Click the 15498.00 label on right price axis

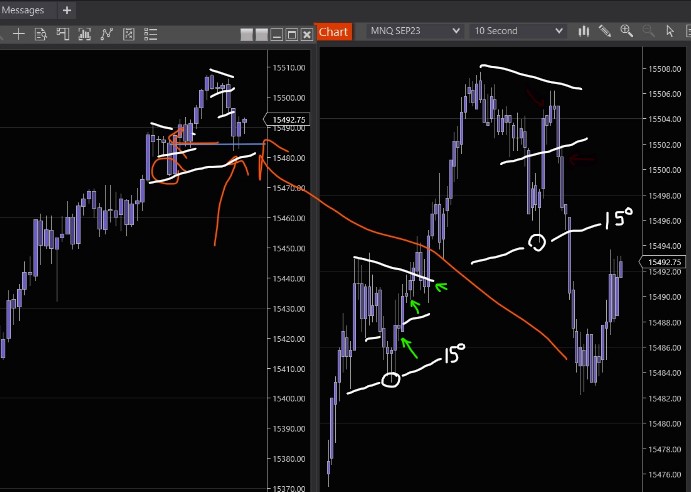pyautogui.click(x=664, y=195)
